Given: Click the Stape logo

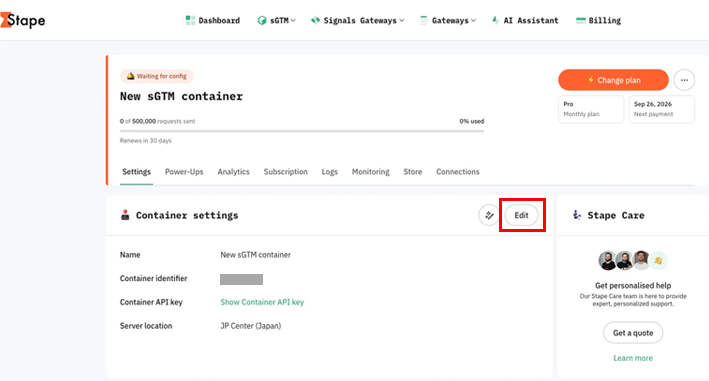Looking at the screenshot, I should click(23, 20).
